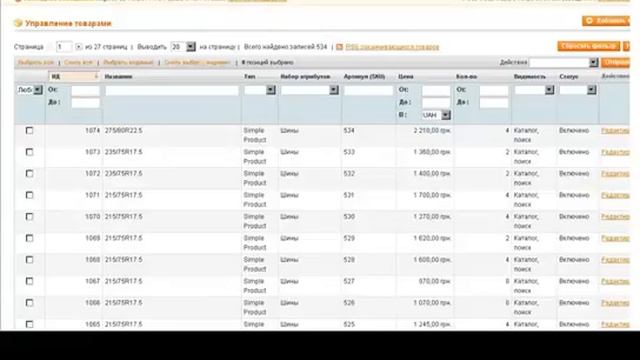Click the Сбросить фильтр button
Viewport: 640px width, 360px height.
[x=589, y=46]
